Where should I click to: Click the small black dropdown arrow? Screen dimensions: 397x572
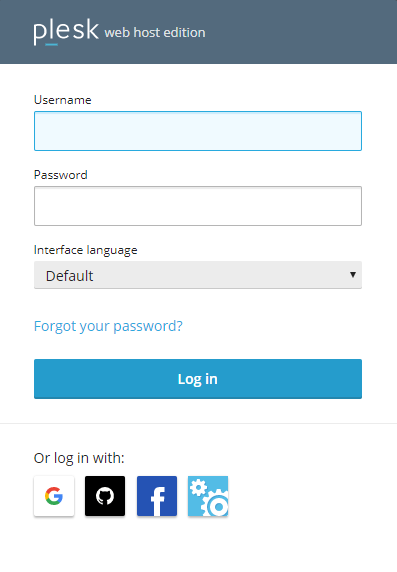point(352,274)
